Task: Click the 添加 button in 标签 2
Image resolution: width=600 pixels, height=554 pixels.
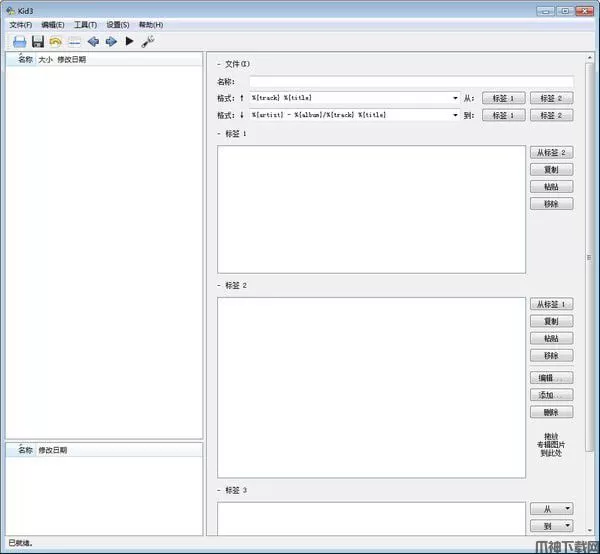Action: point(551,395)
